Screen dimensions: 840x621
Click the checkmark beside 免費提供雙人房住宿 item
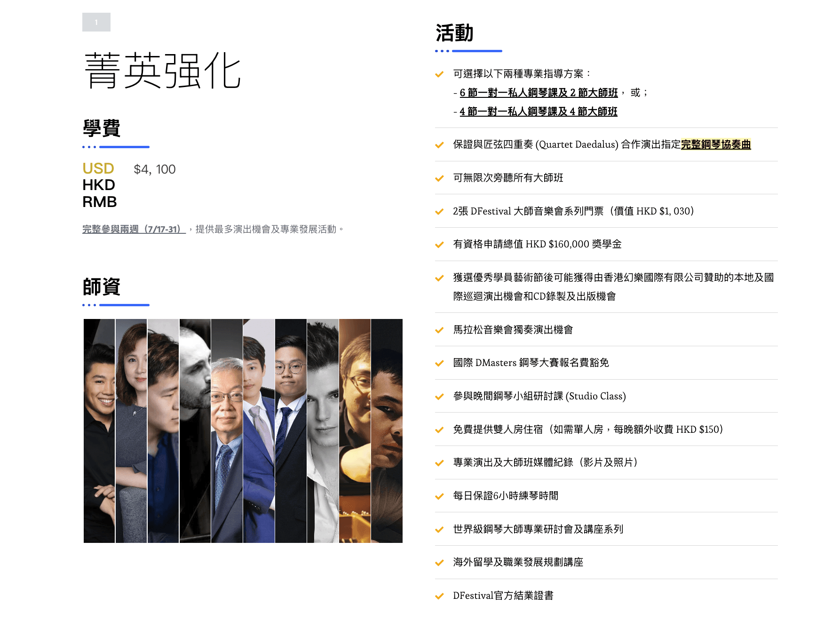[x=439, y=430]
